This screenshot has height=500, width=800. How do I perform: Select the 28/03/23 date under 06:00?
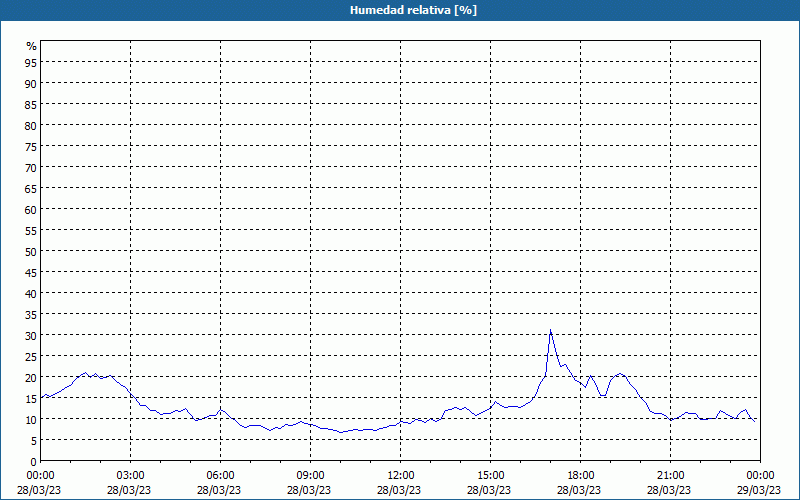point(219,490)
